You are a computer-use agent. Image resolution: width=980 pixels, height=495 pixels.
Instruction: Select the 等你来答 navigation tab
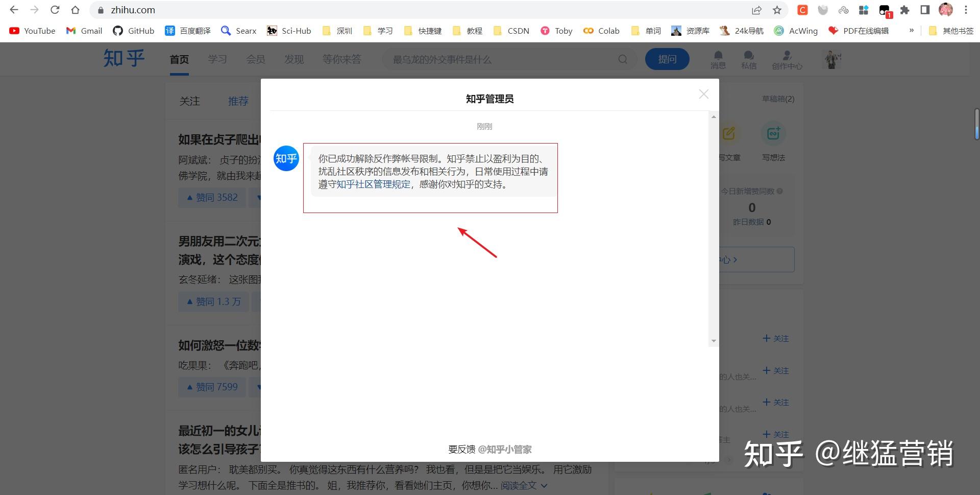(x=341, y=59)
